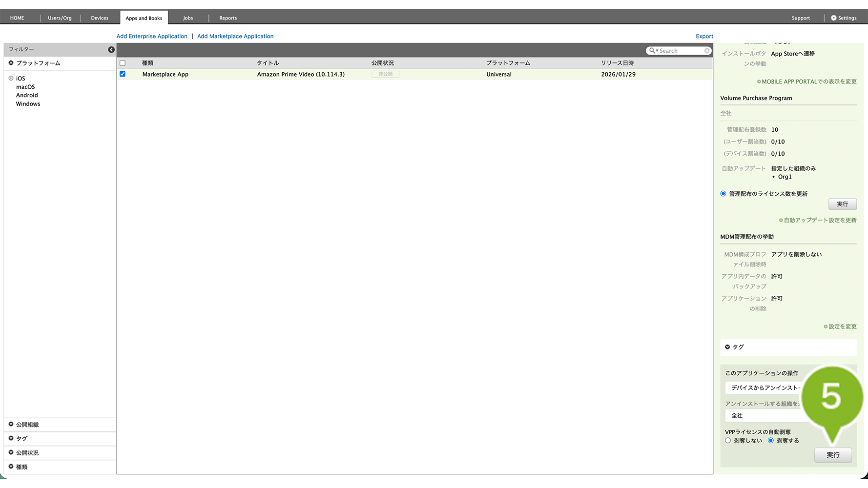868x488 pixels.
Task: Open the Reports tab
Action: (228, 18)
